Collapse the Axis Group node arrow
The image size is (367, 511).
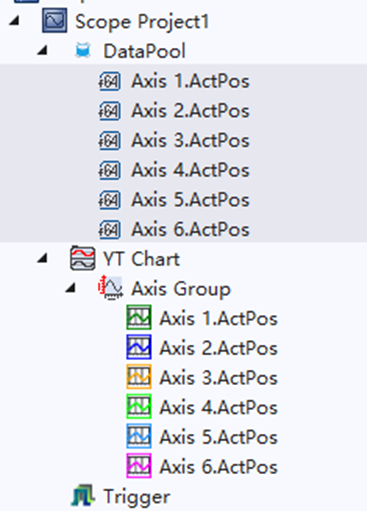[x=70, y=288]
